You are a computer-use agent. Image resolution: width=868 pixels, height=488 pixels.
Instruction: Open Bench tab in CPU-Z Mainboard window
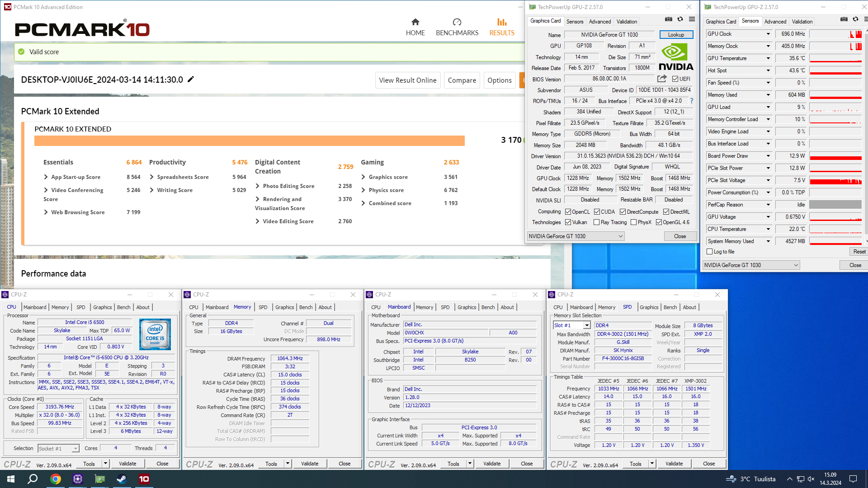[x=488, y=307]
